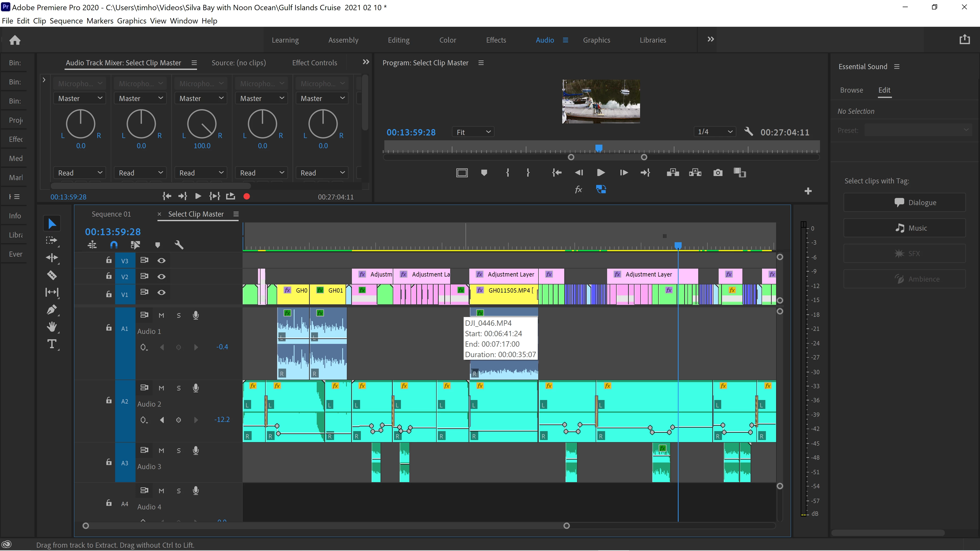Open the Sequence menu
Viewport: 980px width, 551px height.
click(x=66, y=21)
